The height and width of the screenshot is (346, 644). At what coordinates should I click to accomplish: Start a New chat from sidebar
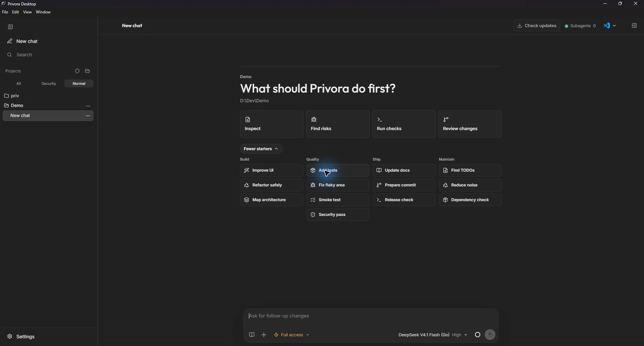(x=48, y=41)
